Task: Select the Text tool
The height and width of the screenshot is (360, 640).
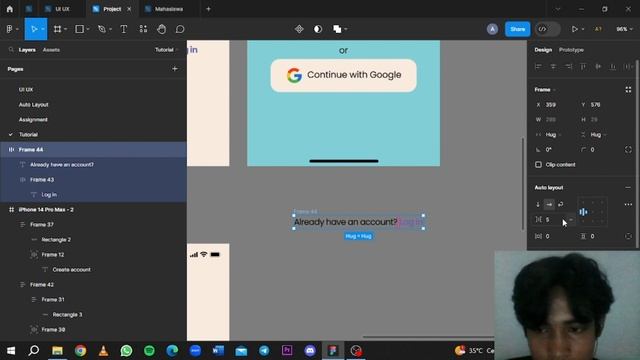Action: pyautogui.click(x=124, y=29)
